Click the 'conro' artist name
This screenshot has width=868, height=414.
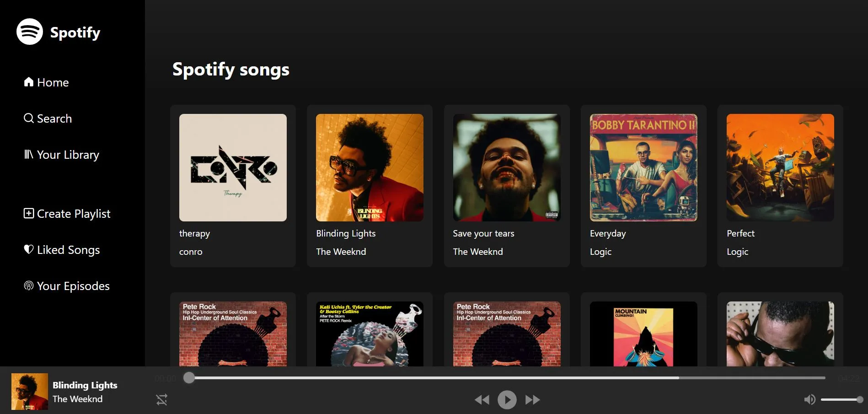(x=191, y=252)
